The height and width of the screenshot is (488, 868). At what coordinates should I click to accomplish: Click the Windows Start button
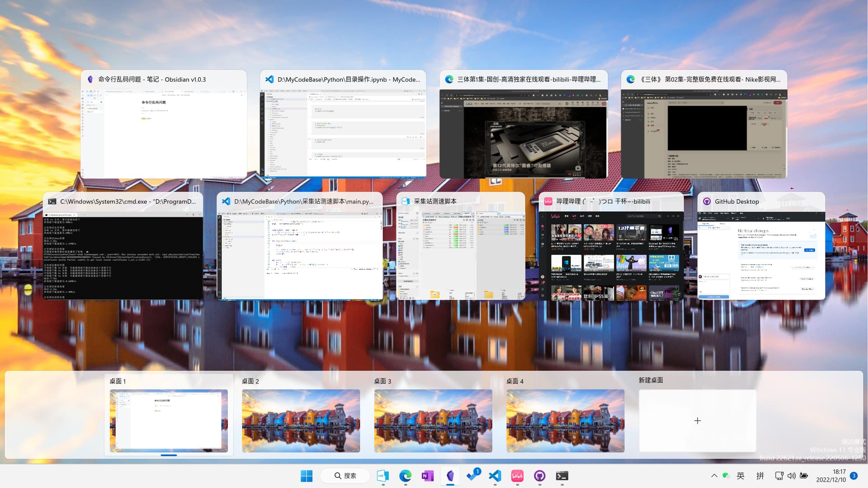tap(307, 476)
